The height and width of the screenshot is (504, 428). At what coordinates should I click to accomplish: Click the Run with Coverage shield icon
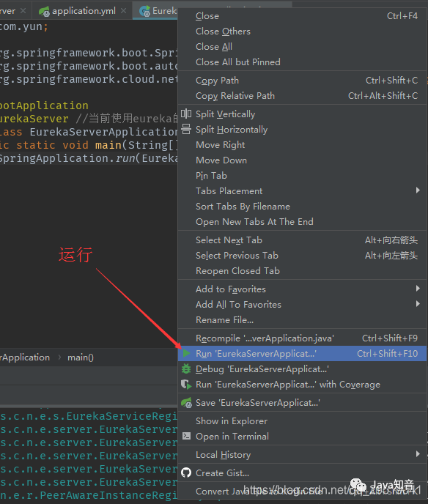tap(186, 385)
